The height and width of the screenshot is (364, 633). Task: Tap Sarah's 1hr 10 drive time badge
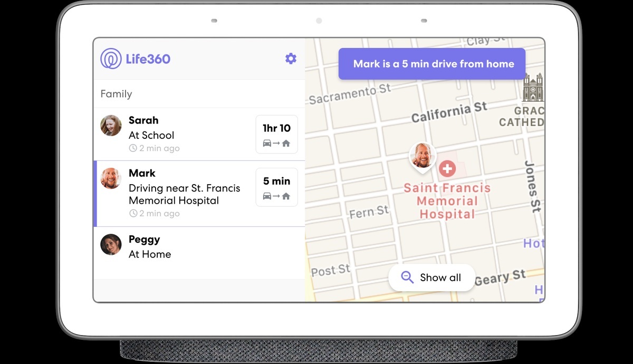[277, 135]
